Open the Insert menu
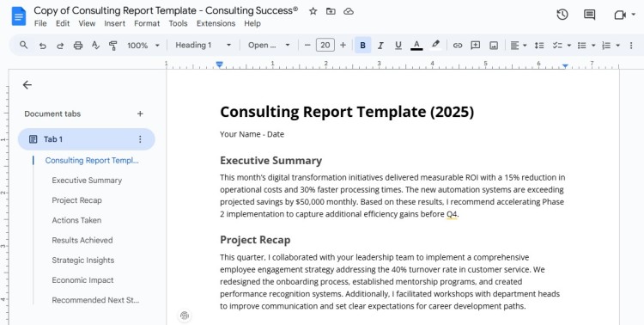The image size is (644, 325). (x=114, y=23)
